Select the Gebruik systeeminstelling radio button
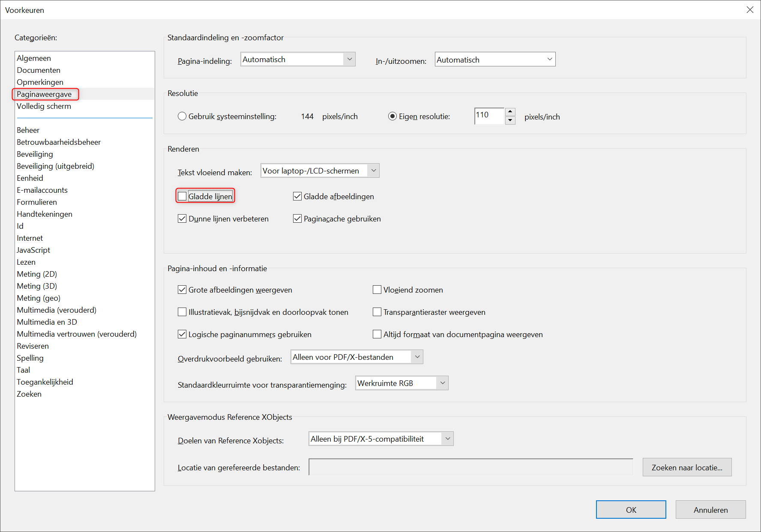The height and width of the screenshot is (532, 761). [182, 116]
